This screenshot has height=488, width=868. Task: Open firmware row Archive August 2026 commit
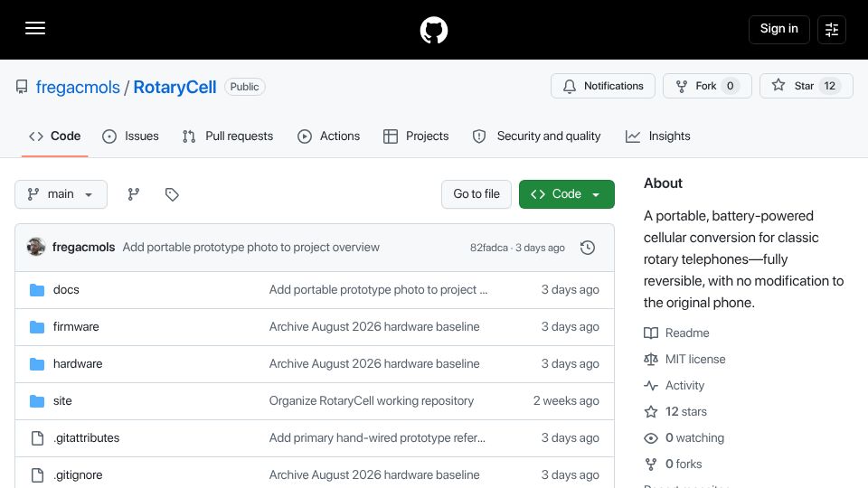coord(374,327)
